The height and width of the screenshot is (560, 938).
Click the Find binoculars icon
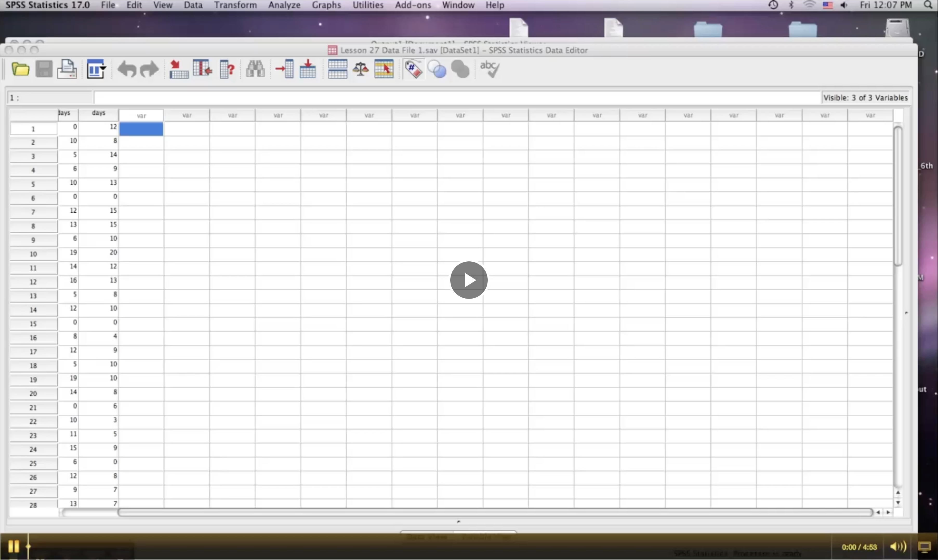[255, 69]
